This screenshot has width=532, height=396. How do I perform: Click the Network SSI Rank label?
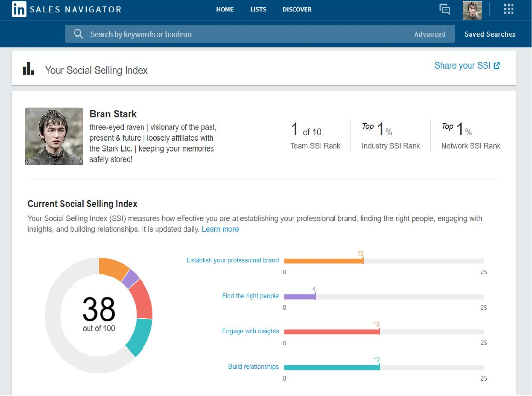471,146
